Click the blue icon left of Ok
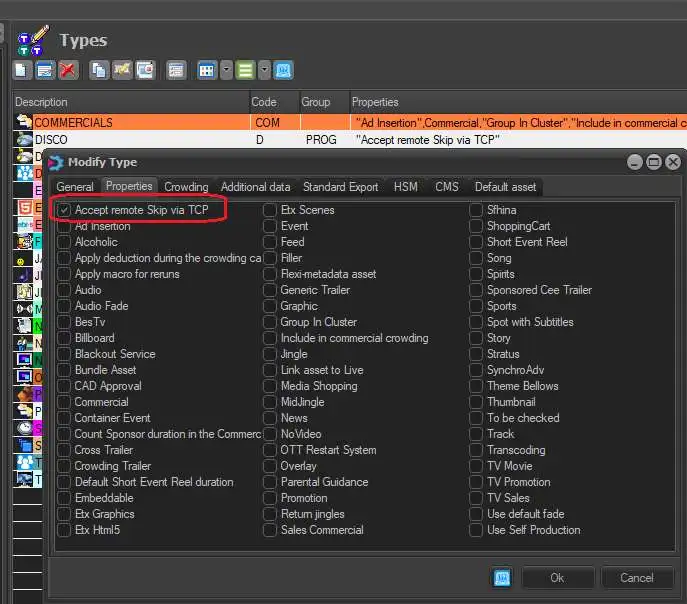The width and height of the screenshot is (687, 604). coord(503,578)
